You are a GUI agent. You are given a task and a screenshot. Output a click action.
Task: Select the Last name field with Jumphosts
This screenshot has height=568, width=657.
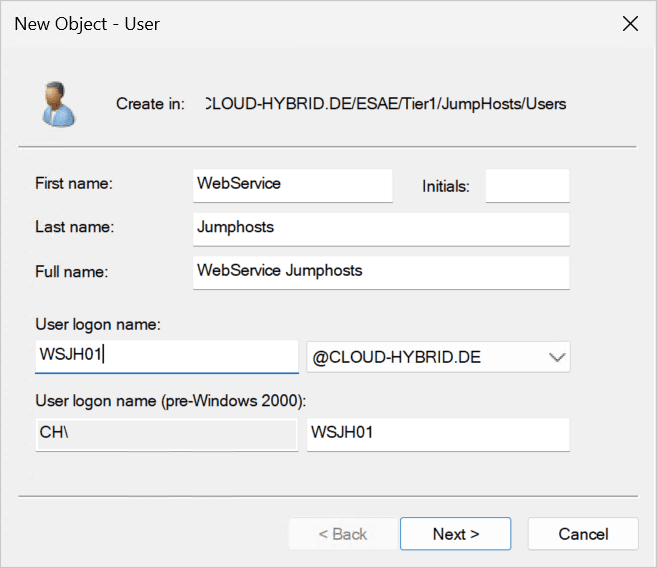[x=380, y=228]
